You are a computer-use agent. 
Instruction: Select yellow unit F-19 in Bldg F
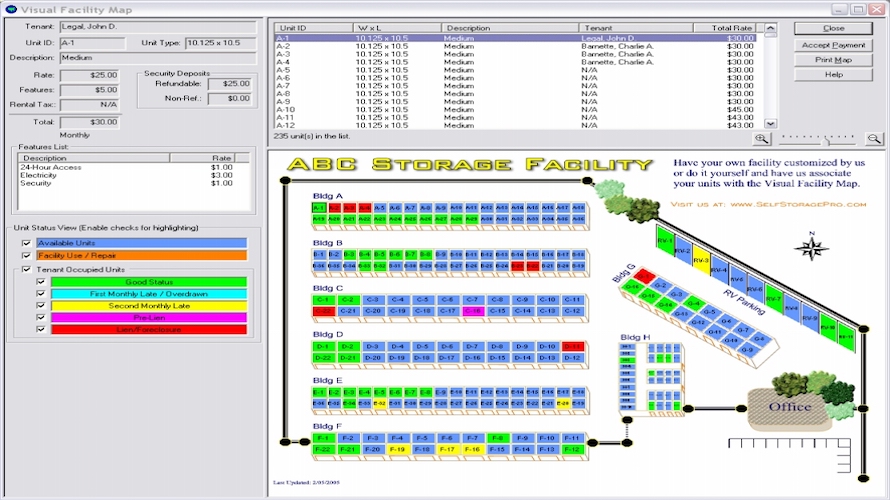coord(397,450)
